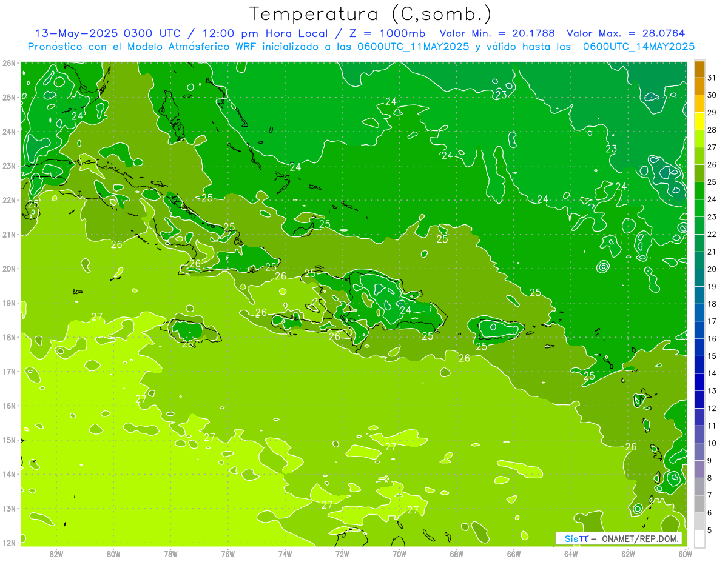Click the legend scale value 21
Image resolution: width=728 pixels, height=562 pixels.
pos(712,252)
